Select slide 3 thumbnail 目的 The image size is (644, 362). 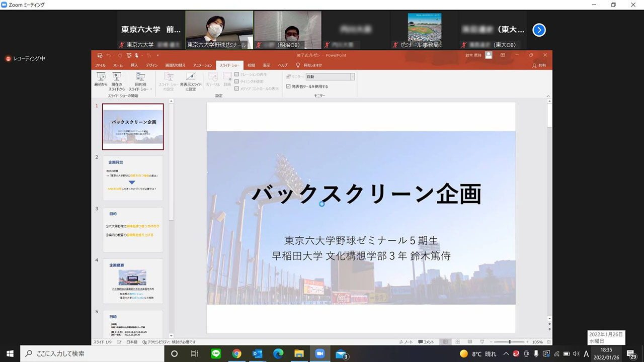pyautogui.click(x=133, y=229)
